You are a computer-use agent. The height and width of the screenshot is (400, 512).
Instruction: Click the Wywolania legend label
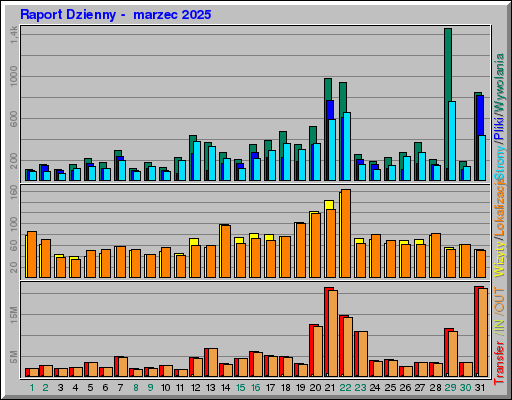click(500, 83)
